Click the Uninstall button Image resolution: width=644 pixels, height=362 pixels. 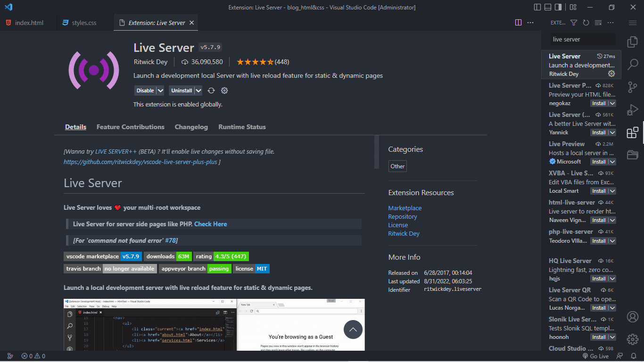pyautogui.click(x=182, y=90)
